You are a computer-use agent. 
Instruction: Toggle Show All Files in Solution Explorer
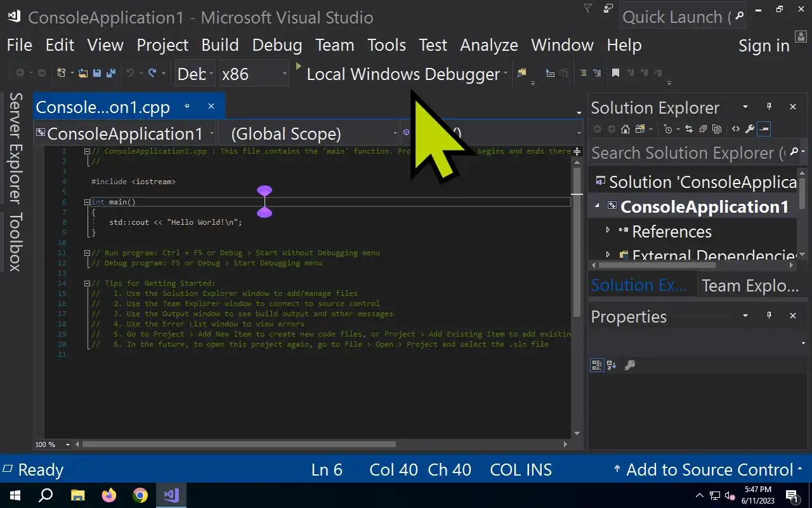click(x=717, y=129)
